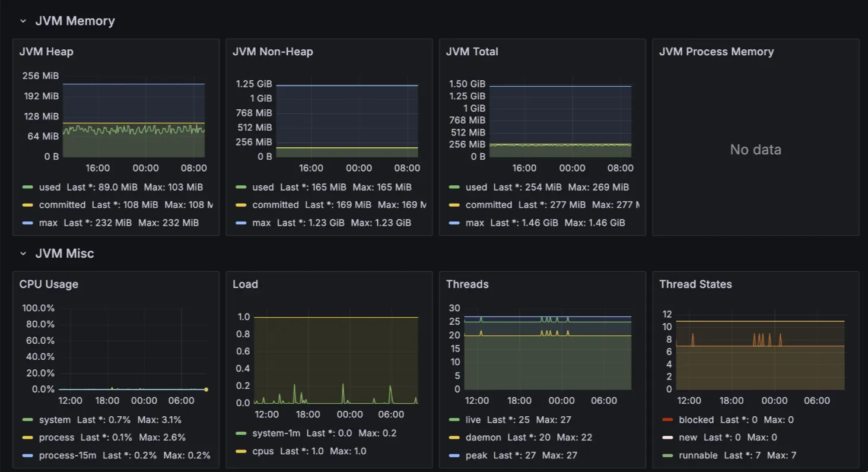
Task: Toggle 'new' series in Thread States legend
Action: tap(688, 438)
